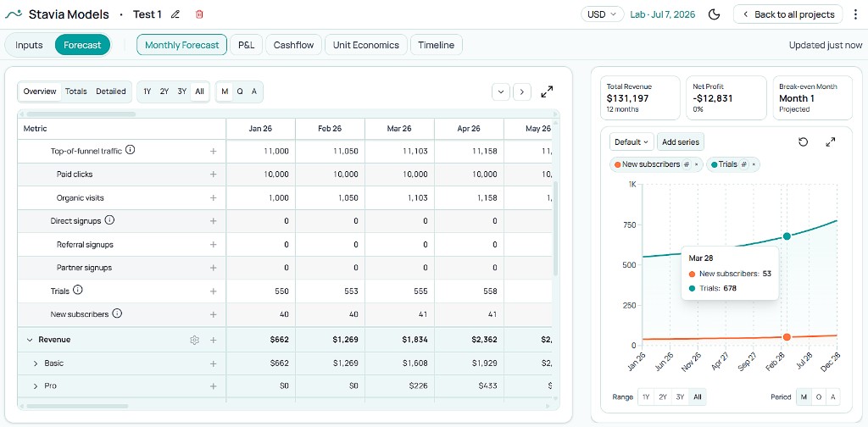
Task: Click plus icon on Trials row
Action: (213, 291)
